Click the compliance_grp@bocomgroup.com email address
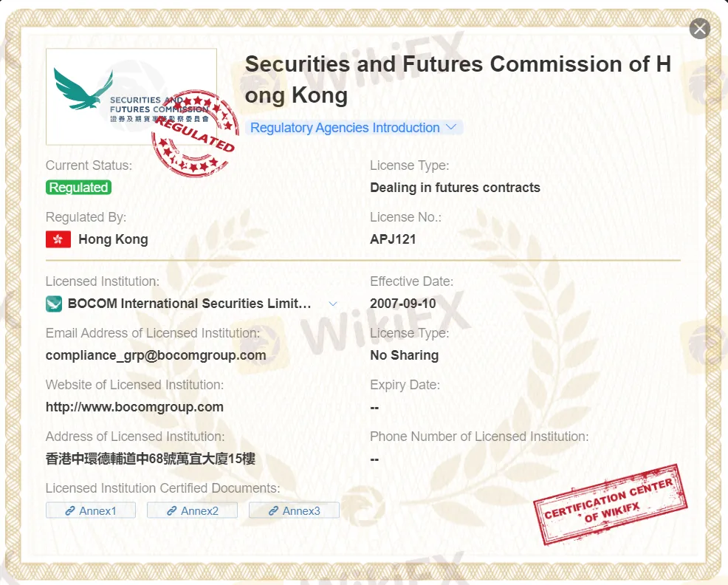This screenshot has width=728, height=585. click(156, 355)
